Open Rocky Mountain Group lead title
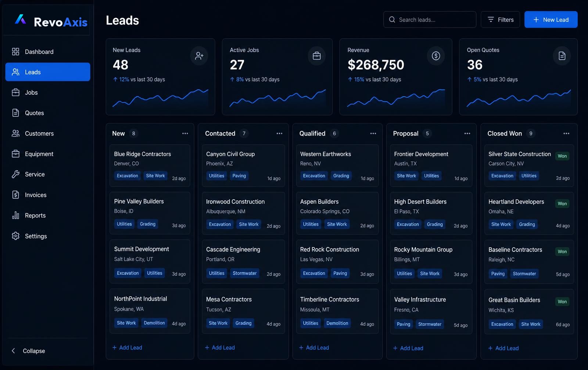 [x=423, y=250]
